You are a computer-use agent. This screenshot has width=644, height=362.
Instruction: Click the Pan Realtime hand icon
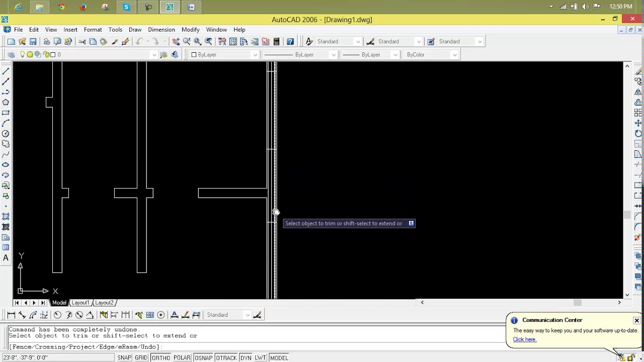[176, 42]
